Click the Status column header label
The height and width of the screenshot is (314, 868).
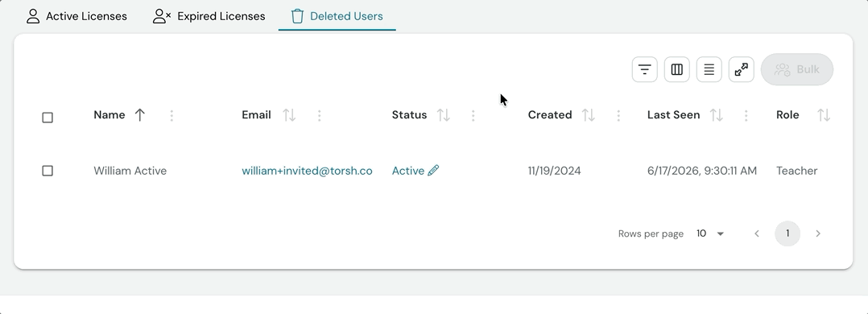coord(409,114)
